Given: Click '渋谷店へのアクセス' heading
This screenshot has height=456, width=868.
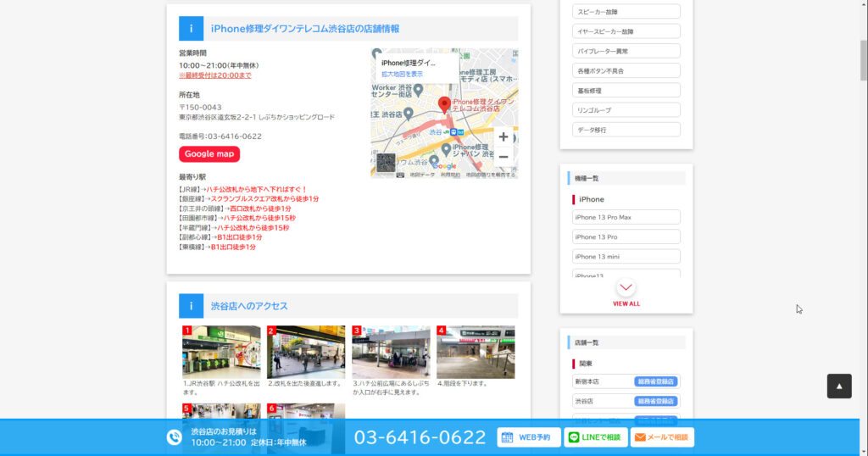Looking at the screenshot, I should point(249,306).
